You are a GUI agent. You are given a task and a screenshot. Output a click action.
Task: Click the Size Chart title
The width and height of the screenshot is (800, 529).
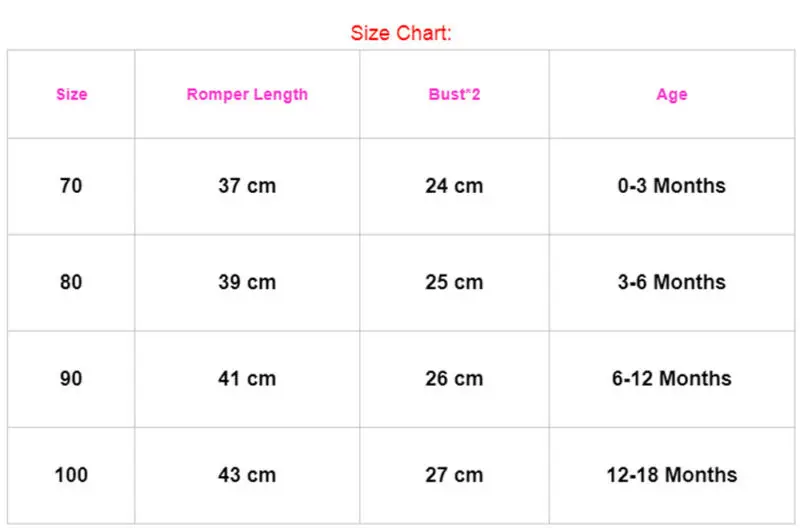pos(401,33)
